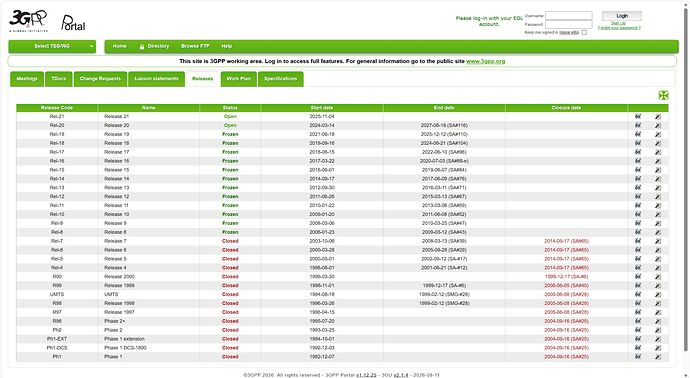Click the '2025-11-04' start date

pos(322,117)
